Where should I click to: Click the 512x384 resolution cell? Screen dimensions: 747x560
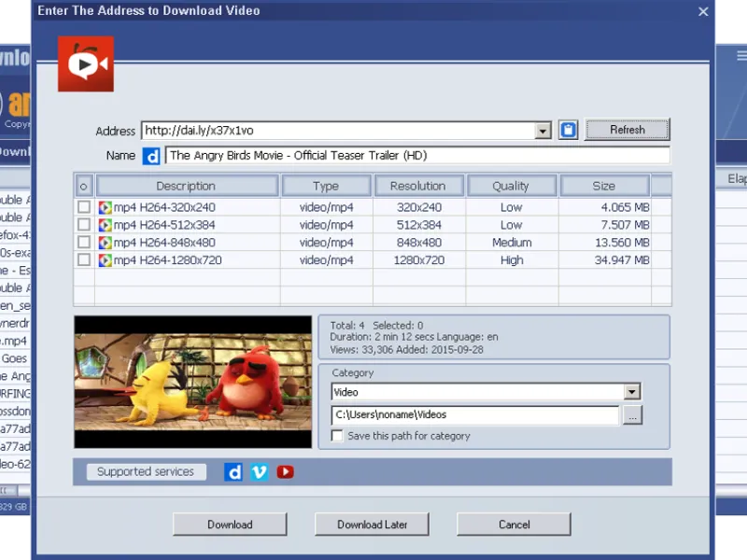(x=418, y=225)
